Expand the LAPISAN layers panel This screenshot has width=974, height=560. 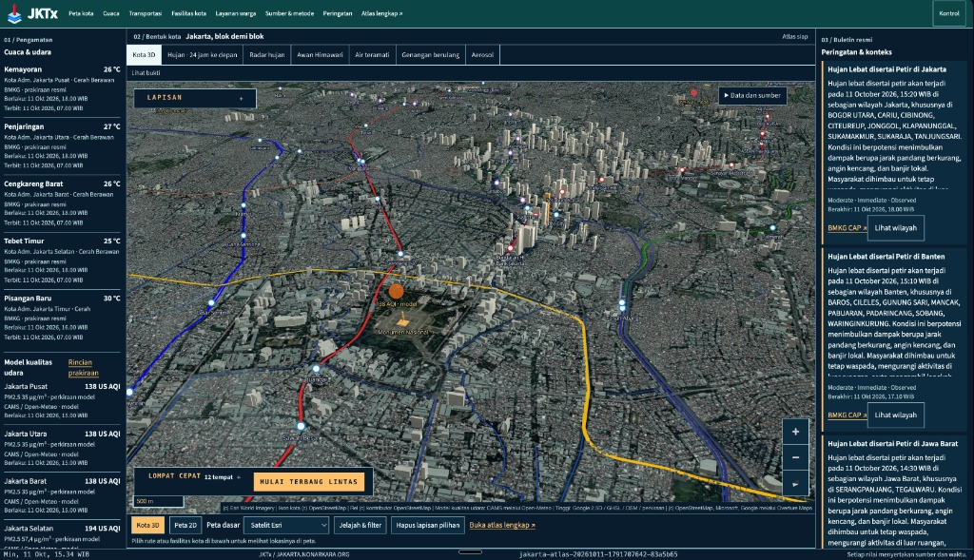point(195,98)
